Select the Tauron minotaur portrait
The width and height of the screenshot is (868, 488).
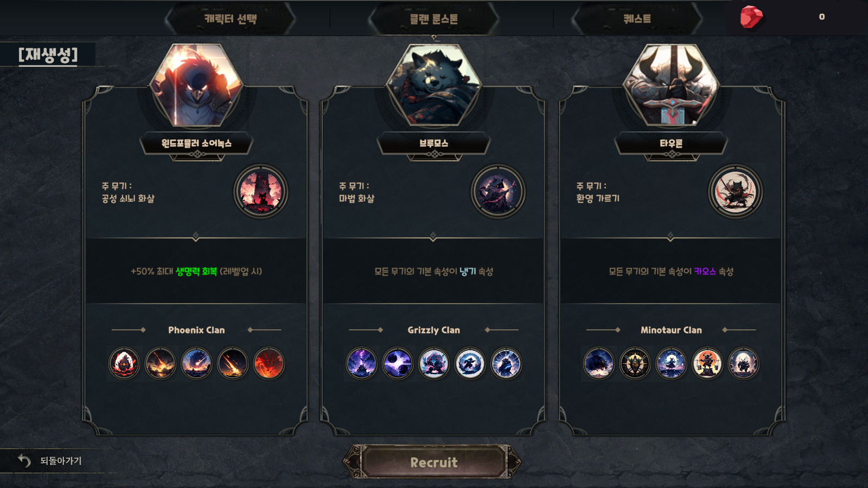(671, 85)
